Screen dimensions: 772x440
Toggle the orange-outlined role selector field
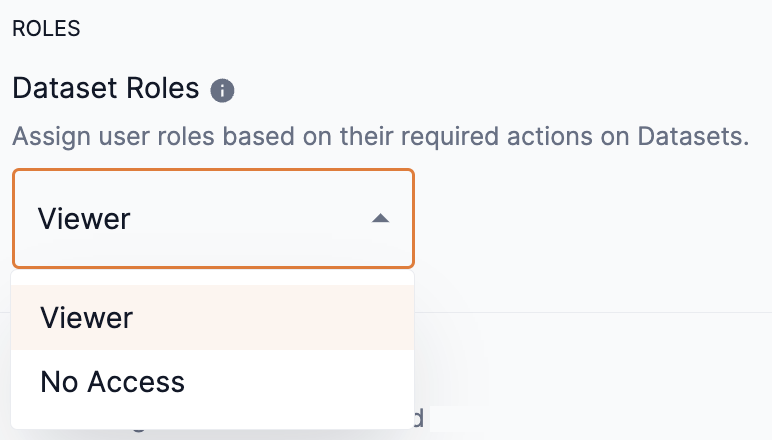[213, 218]
